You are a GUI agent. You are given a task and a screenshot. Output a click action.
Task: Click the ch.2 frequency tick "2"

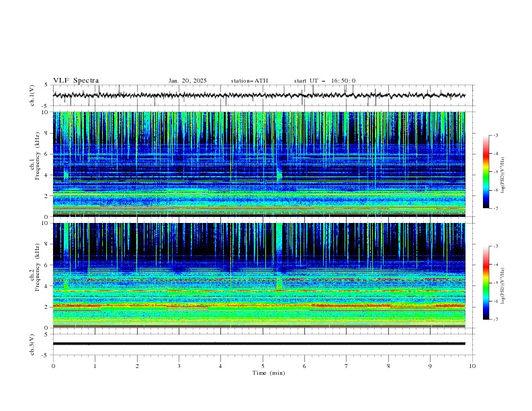click(47, 307)
